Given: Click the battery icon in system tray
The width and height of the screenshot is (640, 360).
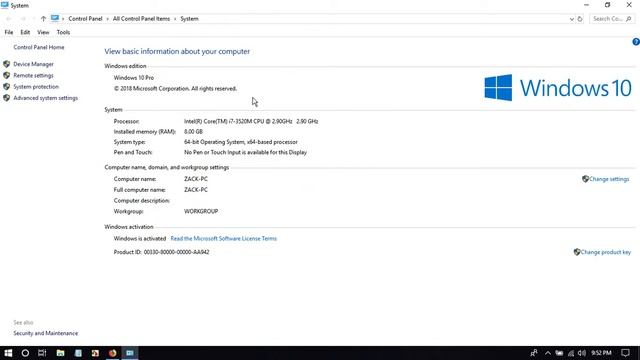Looking at the screenshot, I should [x=559, y=353].
